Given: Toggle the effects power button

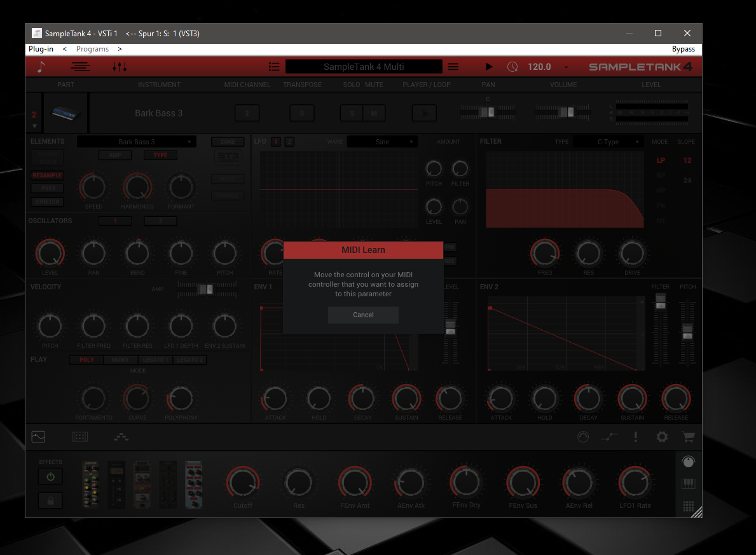Looking at the screenshot, I should click(51, 476).
